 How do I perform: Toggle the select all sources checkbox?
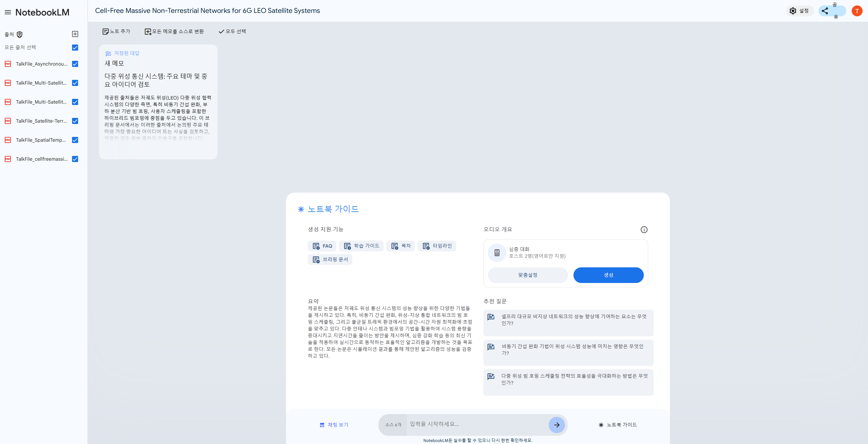tap(75, 48)
